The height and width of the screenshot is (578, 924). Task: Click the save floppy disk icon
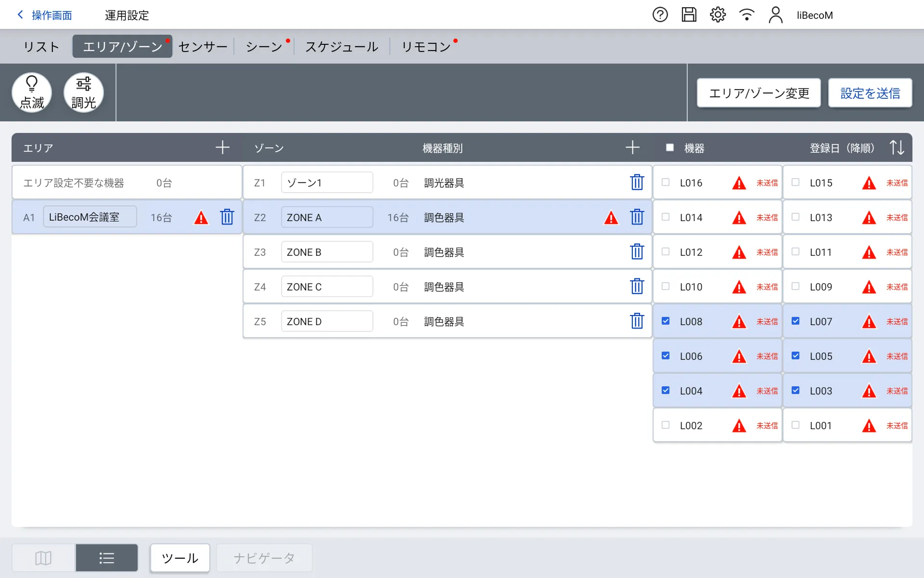tap(689, 15)
